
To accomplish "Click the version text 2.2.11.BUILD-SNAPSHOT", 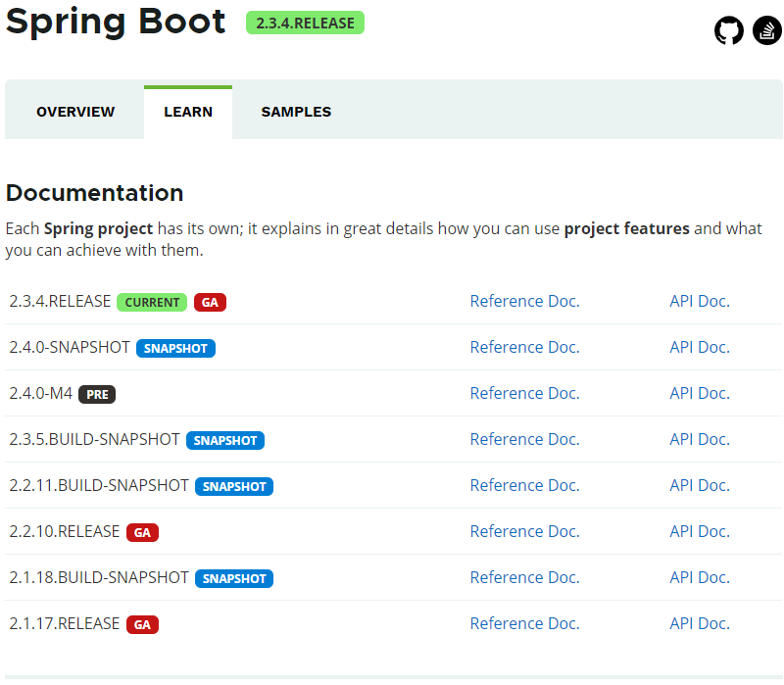I will click(x=99, y=485).
